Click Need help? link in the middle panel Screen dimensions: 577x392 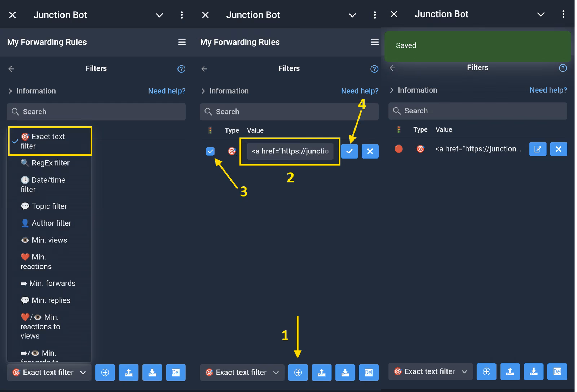360,91
